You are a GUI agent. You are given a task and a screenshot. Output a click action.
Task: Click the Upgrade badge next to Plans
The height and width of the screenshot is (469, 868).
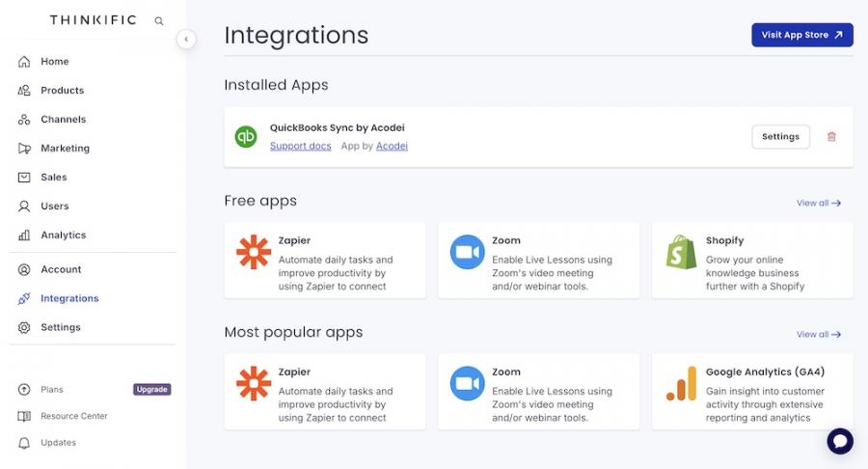click(152, 390)
